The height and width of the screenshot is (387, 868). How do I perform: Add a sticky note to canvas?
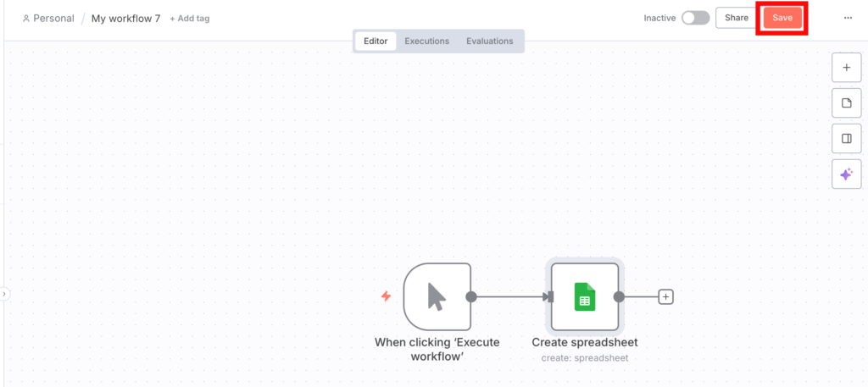click(x=846, y=103)
